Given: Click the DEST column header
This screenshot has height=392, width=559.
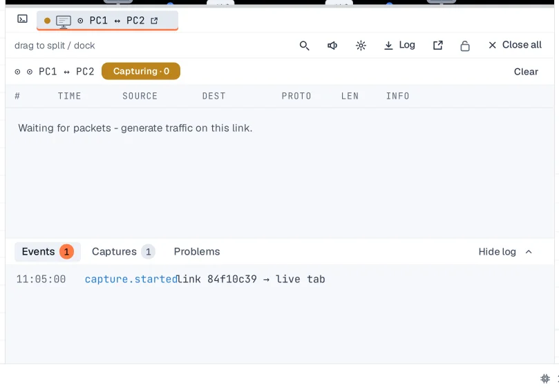Looking at the screenshot, I should click(214, 96).
